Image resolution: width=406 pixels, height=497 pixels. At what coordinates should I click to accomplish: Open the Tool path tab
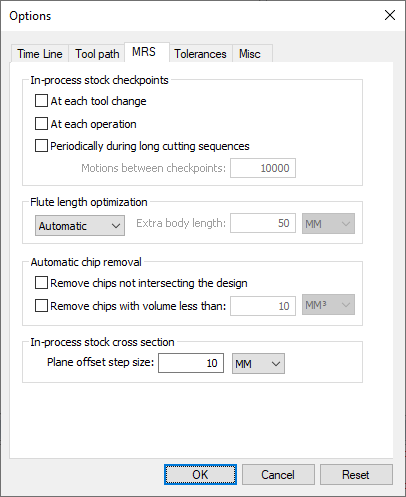coord(97,54)
